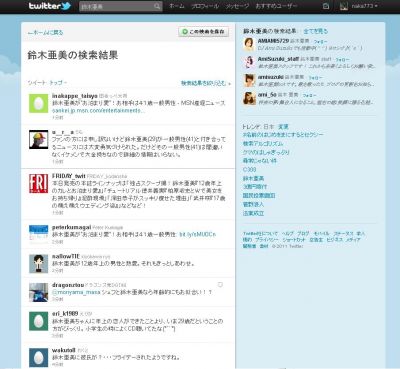Screen dimensions: 400x369
Task: Click the avatar next to the peterkumagai tweet
Action: pyautogui.click(x=38, y=234)
